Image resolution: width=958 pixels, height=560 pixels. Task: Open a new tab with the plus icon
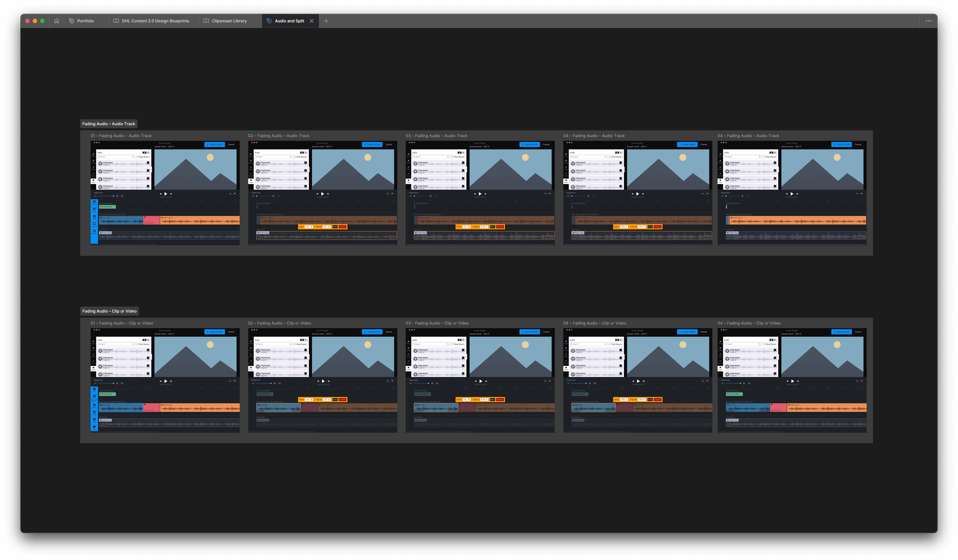coord(326,21)
